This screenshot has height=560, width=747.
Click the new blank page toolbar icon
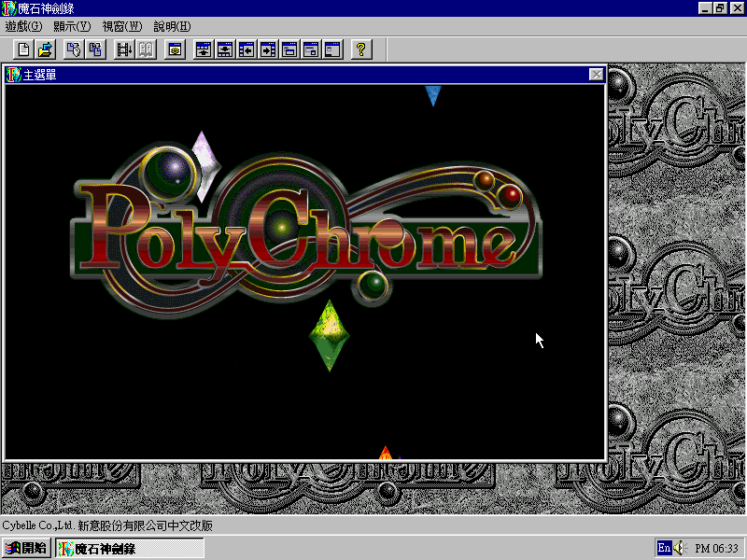[24, 49]
